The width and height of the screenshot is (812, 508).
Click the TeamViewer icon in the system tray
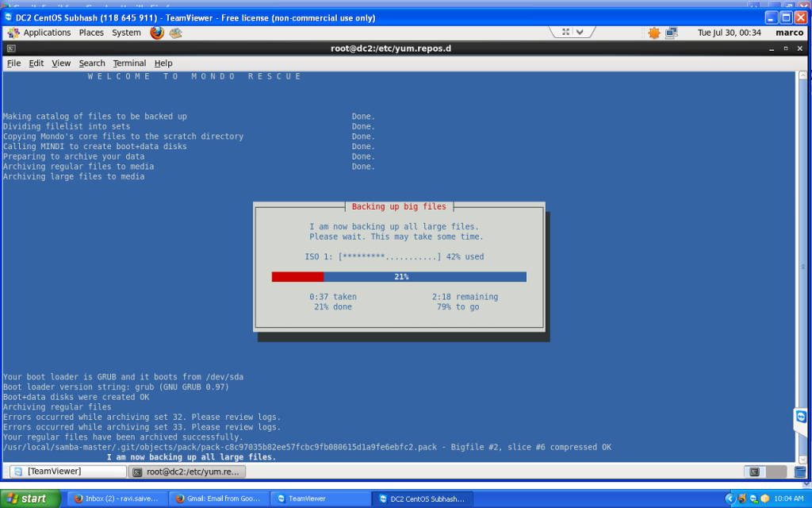(753, 499)
